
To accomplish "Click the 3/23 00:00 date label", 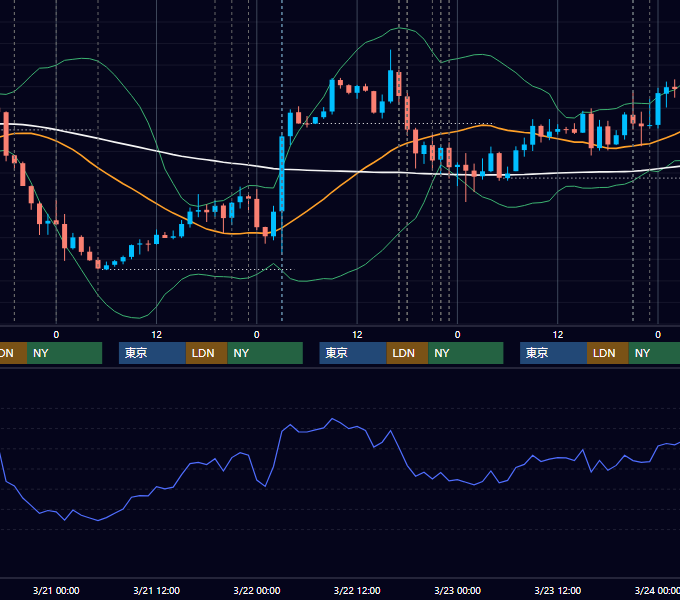I will pyautogui.click(x=458, y=590).
